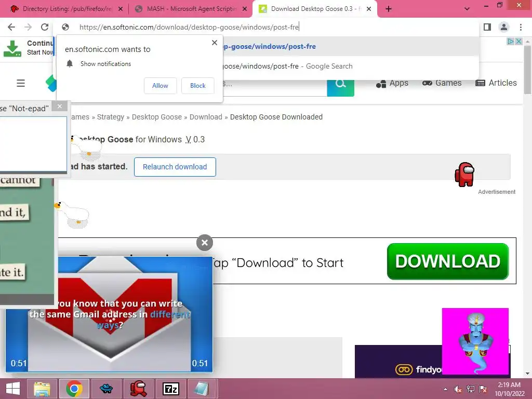Dismiss the notification permission popup
The height and width of the screenshot is (399, 532).
[x=215, y=43]
